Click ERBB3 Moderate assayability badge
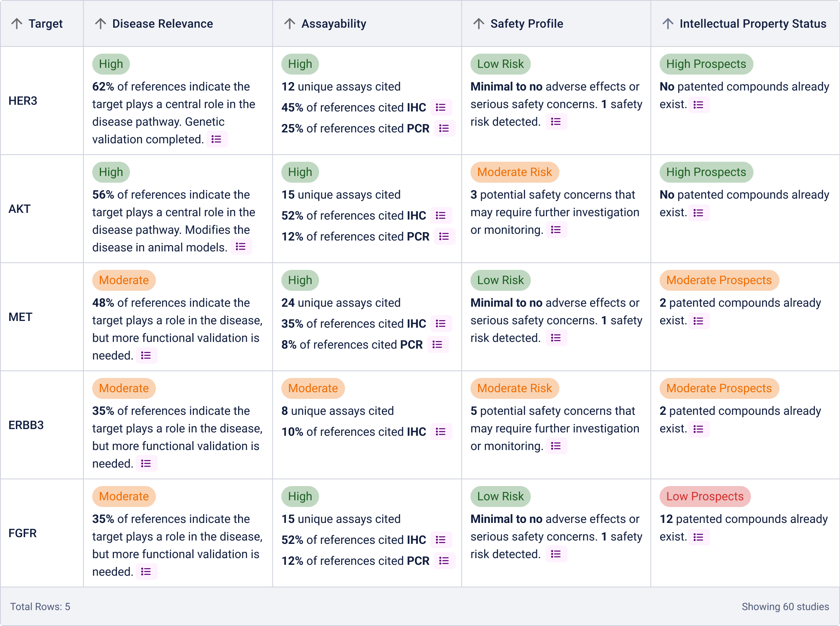 coord(313,388)
